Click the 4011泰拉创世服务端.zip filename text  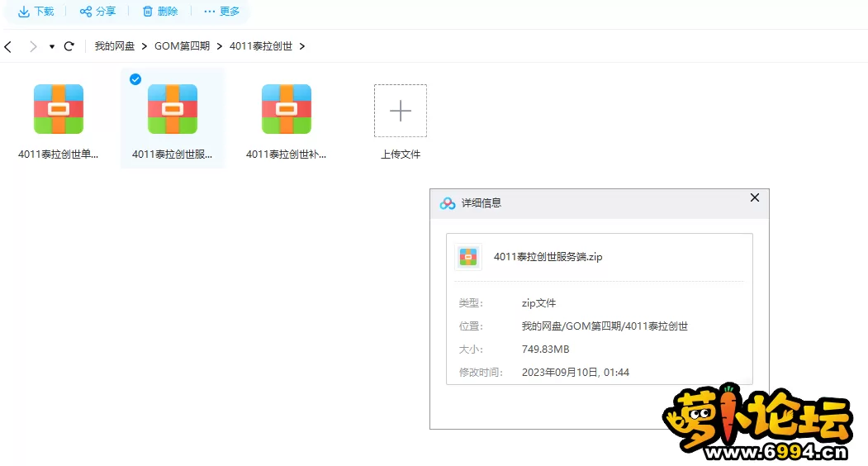(x=548, y=257)
